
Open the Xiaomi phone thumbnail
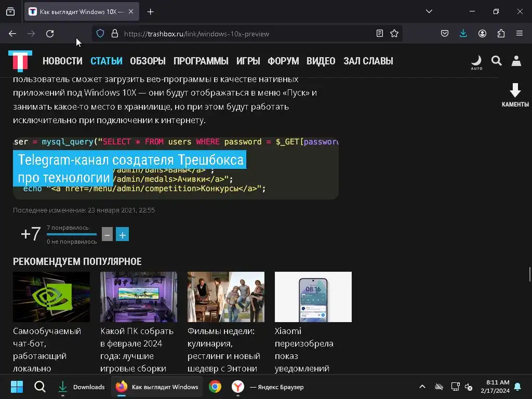tap(313, 297)
